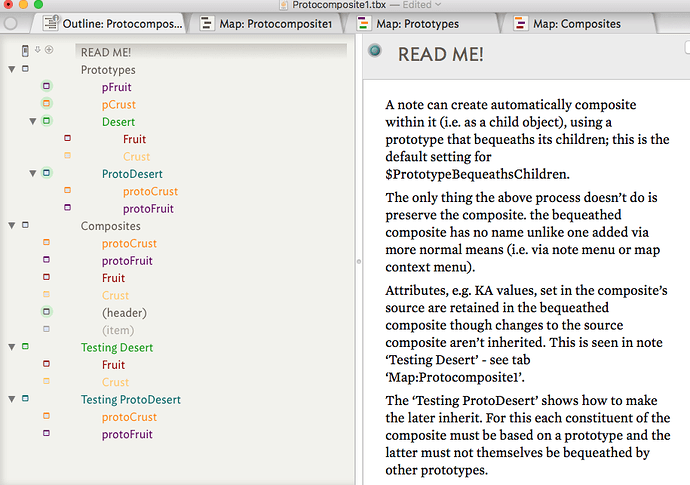Click the READ ME! note title field
690x485 pixels.
pyautogui.click(x=440, y=55)
